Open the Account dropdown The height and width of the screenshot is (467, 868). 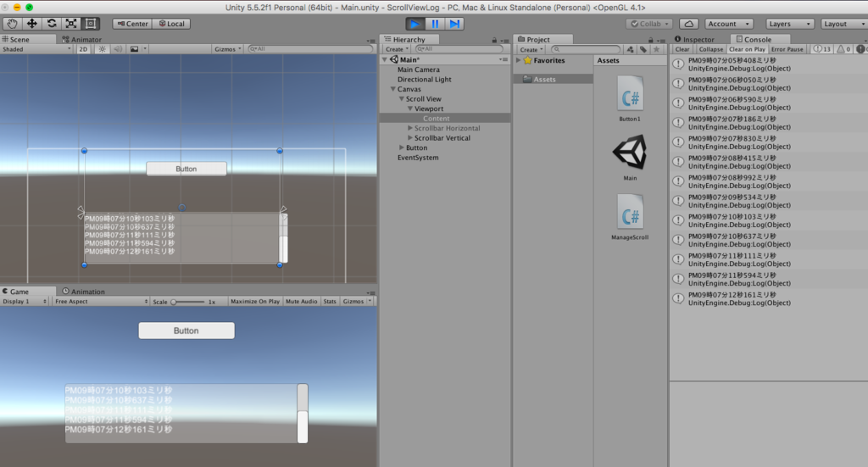(x=730, y=24)
